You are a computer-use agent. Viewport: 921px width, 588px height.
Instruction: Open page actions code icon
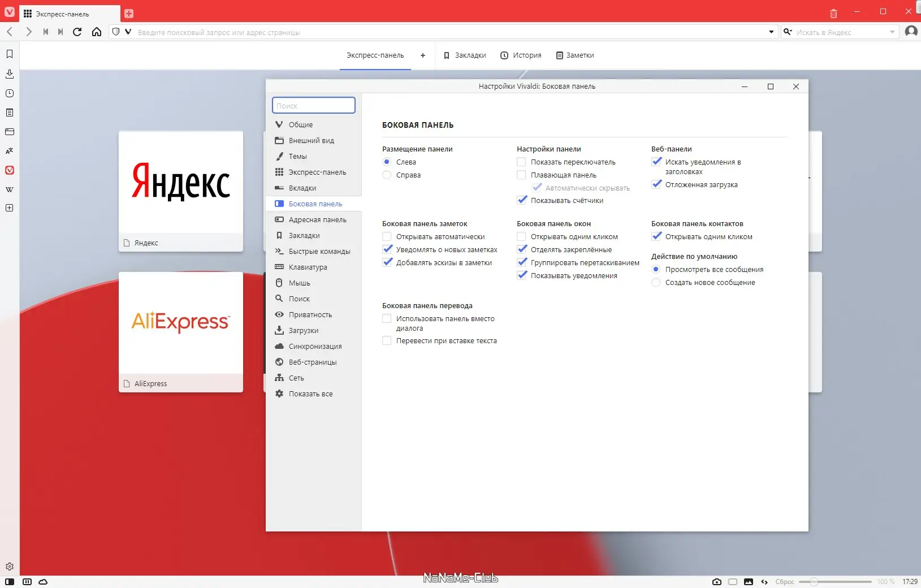(x=764, y=582)
